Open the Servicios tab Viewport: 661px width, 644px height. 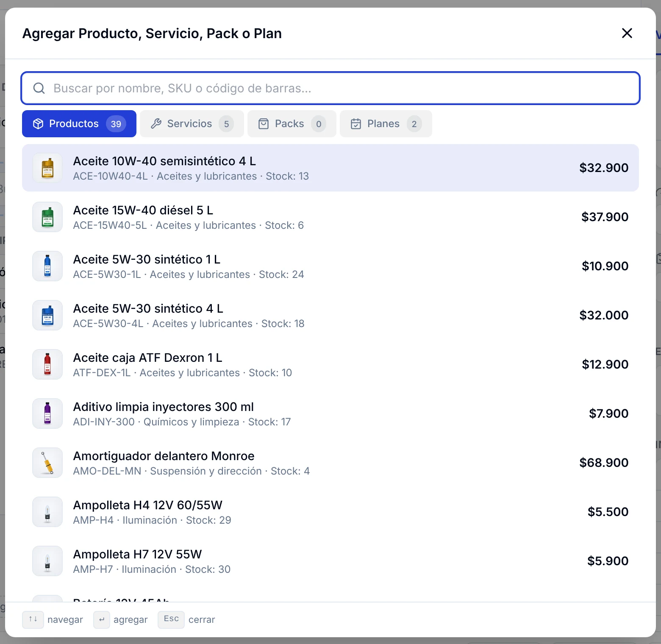[192, 124]
